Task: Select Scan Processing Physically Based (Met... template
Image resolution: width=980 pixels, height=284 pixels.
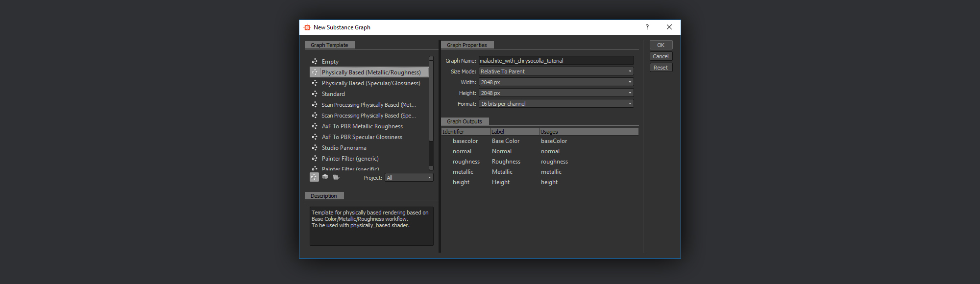Action: [369, 105]
